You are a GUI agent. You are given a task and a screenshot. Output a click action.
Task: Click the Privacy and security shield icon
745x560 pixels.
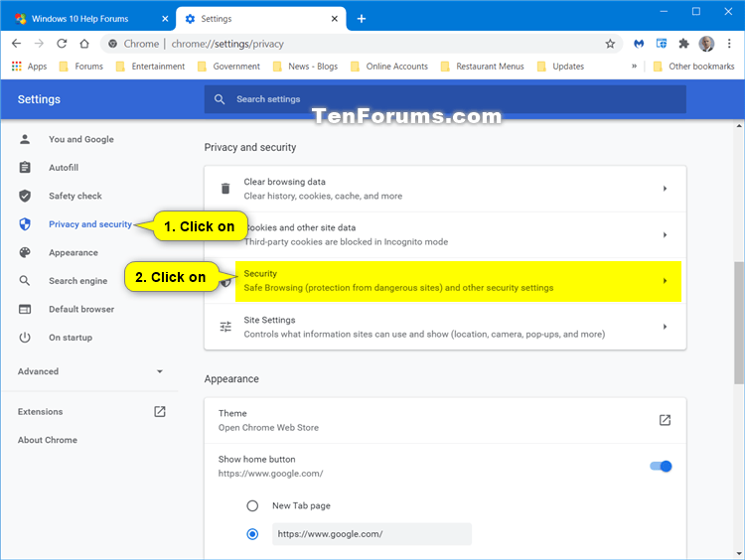point(25,224)
